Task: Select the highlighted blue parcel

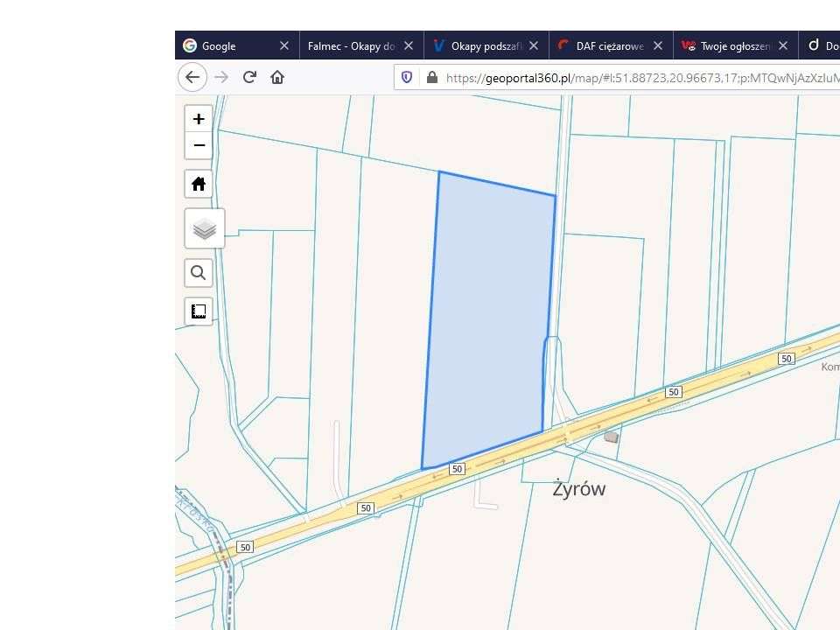Action: click(490, 321)
